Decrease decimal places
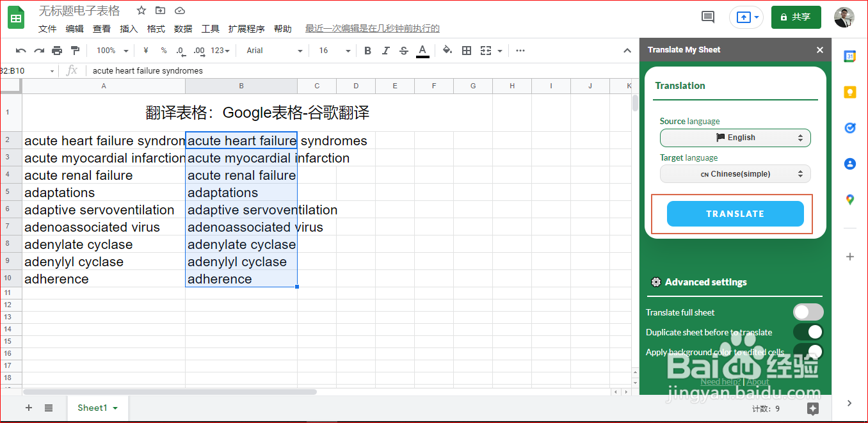 pyautogui.click(x=181, y=51)
